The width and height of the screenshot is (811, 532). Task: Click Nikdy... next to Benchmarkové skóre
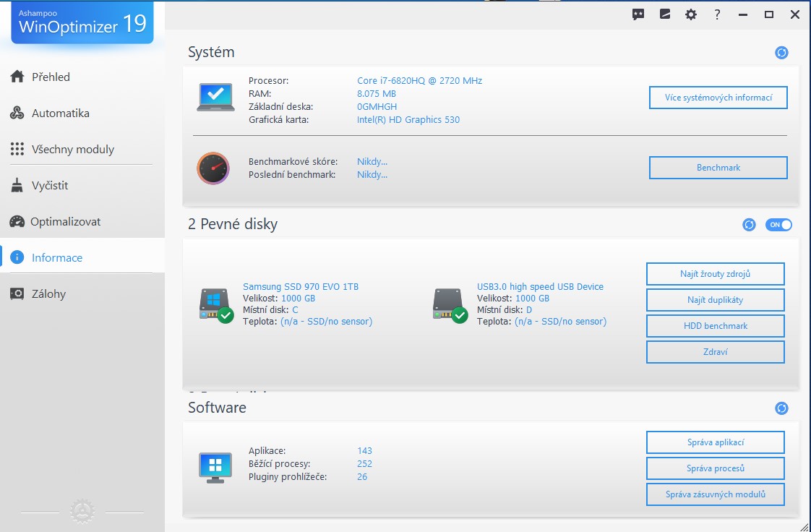point(372,162)
